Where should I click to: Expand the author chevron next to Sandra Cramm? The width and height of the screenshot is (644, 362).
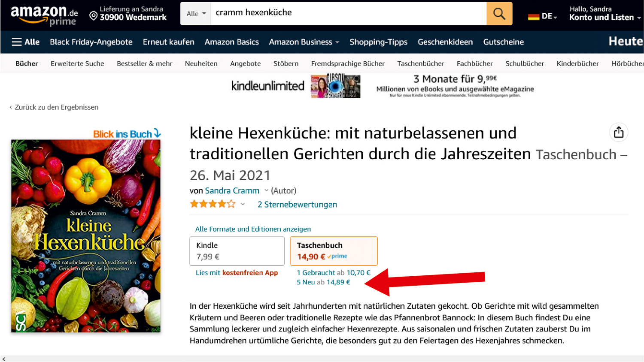pyautogui.click(x=266, y=190)
